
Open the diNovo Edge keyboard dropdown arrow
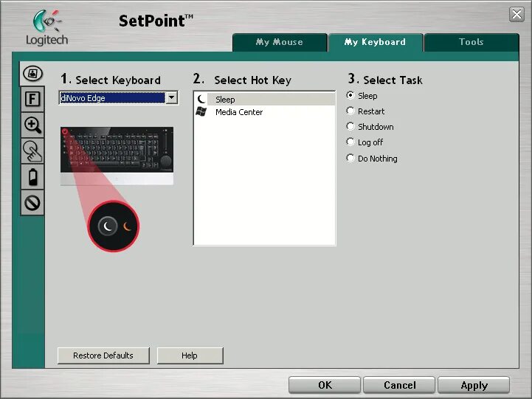pos(172,97)
